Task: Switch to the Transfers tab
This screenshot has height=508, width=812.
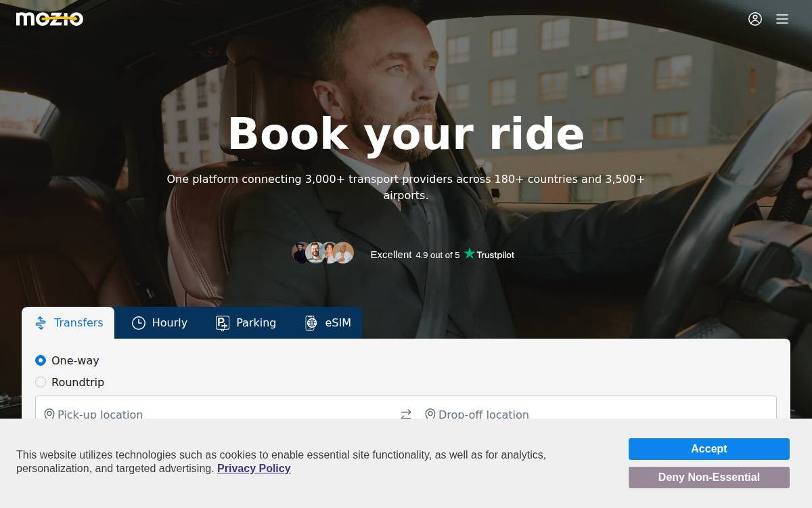Action: [68, 323]
